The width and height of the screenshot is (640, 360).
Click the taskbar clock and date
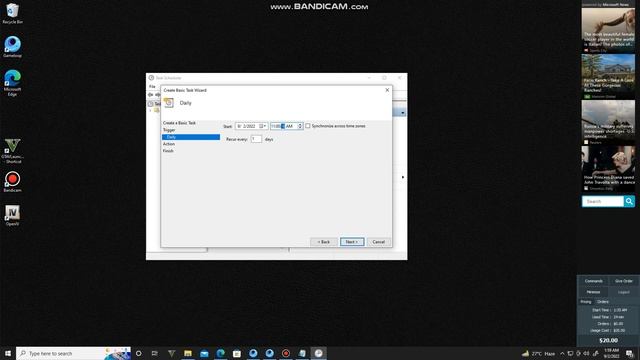[611, 353]
